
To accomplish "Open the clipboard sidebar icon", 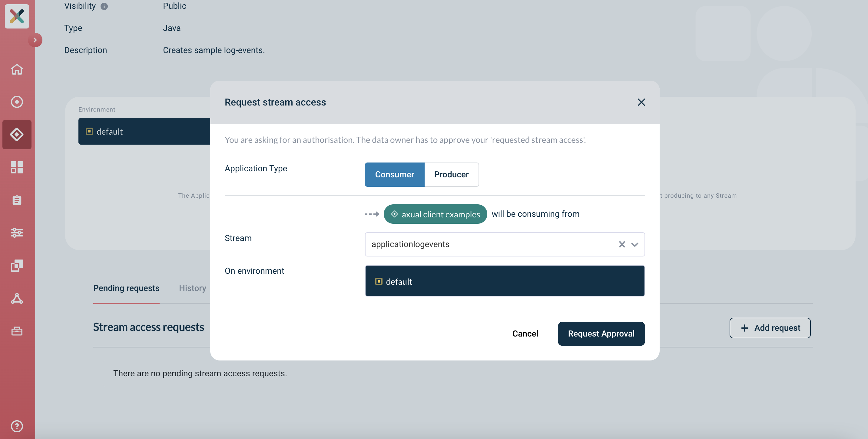I will [x=17, y=200].
